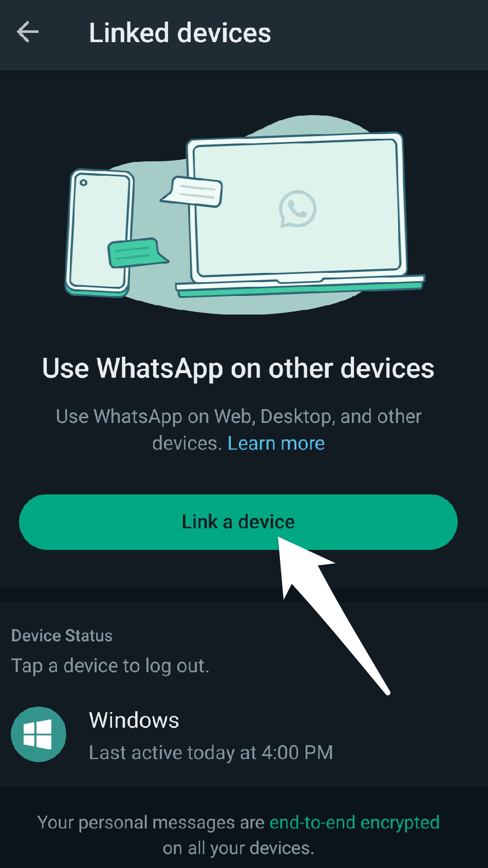Viewport: 488px width, 868px height.
Task: Tap the green chat bubble illustration
Action: tap(137, 252)
